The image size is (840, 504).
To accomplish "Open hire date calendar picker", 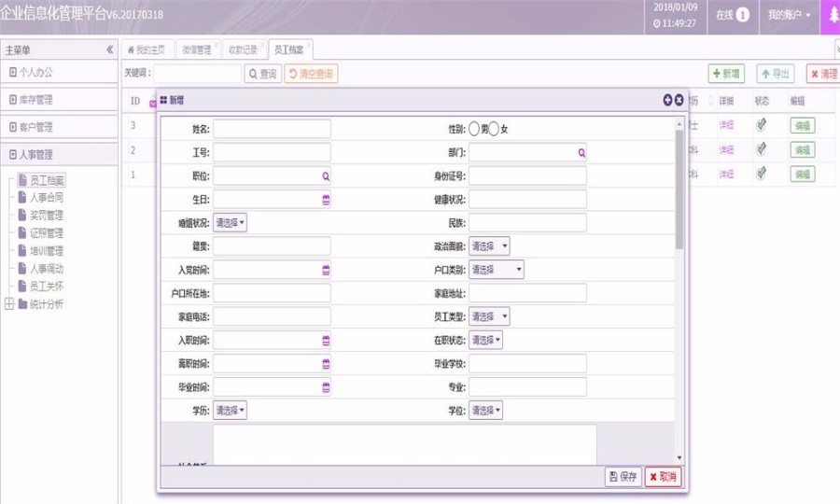I will [x=326, y=340].
